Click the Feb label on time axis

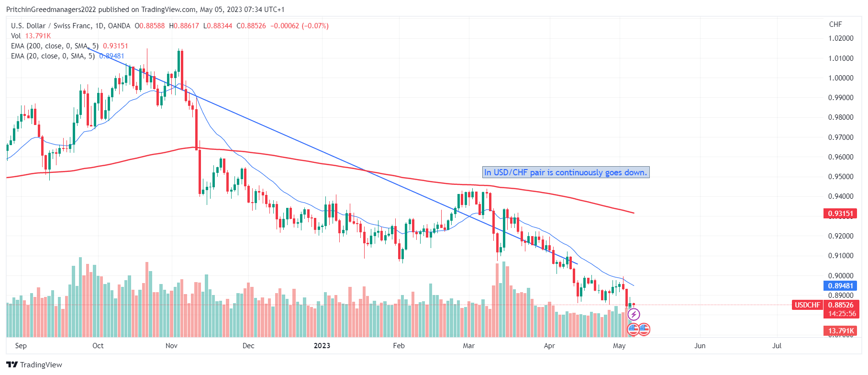[x=399, y=346]
